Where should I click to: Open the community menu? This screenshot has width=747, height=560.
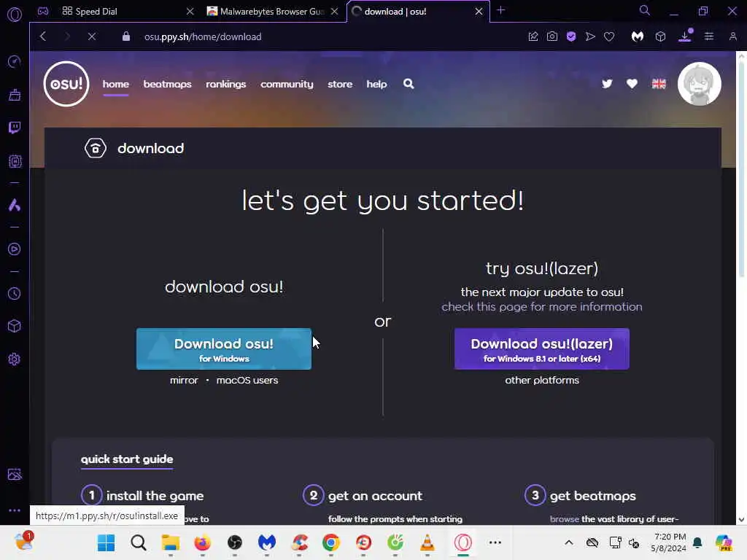click(287, 84)
